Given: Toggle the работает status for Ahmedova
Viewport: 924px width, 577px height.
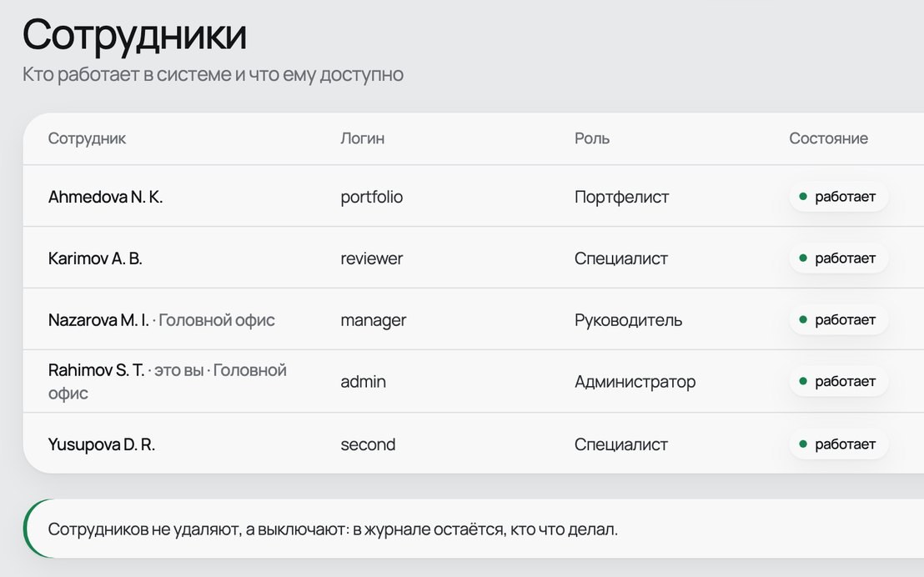Looking at the screenshot, I should point(838,197).
